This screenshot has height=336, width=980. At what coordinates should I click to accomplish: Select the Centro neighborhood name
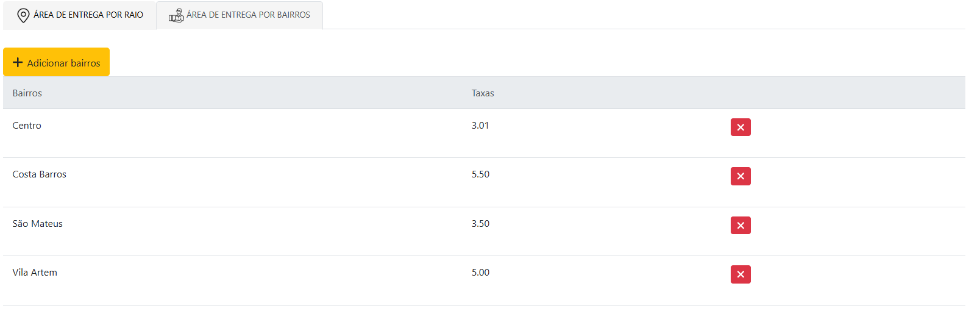point(27,126)
